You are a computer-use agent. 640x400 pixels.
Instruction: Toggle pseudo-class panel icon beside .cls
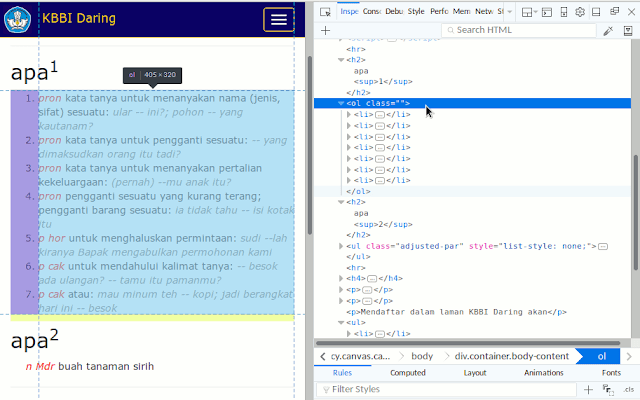[608, 390]
